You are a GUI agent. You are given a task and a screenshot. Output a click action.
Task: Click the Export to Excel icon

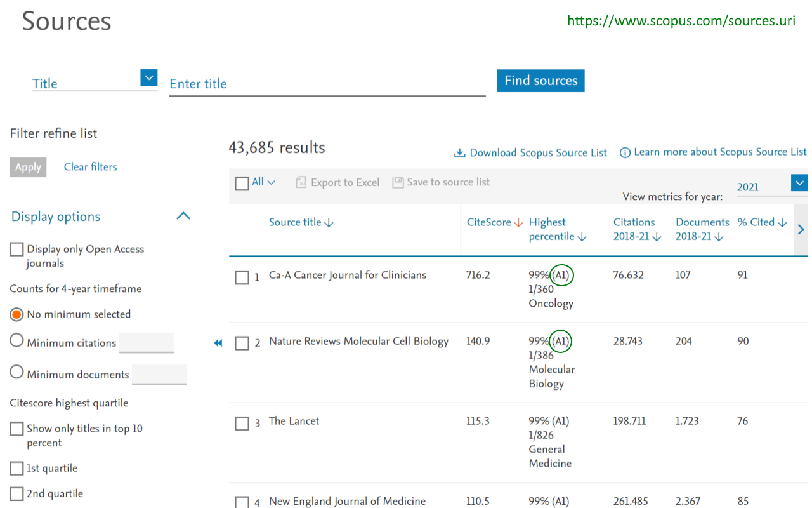tap(301, 183)
